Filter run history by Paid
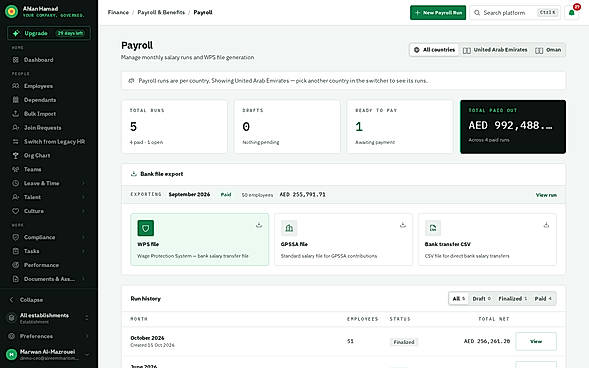Image resolution: width=589 pixels, height=368 pixels. coord(543,299)
